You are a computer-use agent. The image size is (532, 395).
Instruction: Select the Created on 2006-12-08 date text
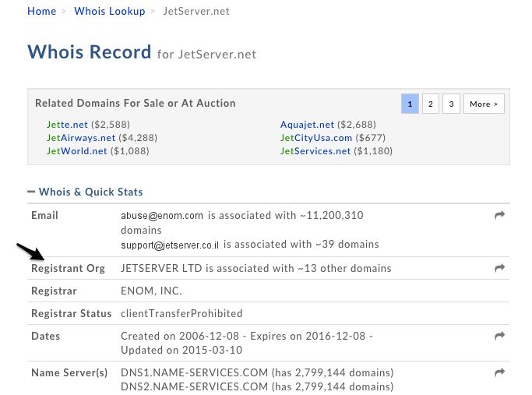(x=180, y=336)
